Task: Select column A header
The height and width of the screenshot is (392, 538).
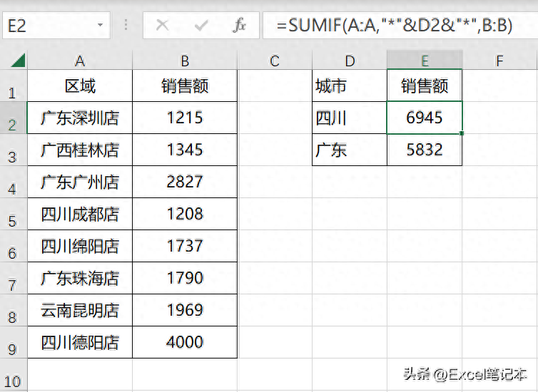Action: tap(80, 61)
